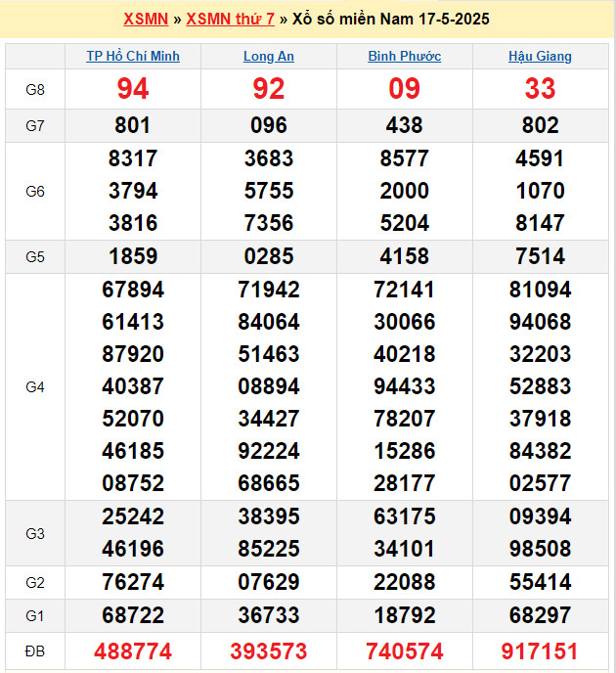Viewport: 616px width, 673px height.
Task: Click G4 number 52883
Action: click(x=540, y=386)
